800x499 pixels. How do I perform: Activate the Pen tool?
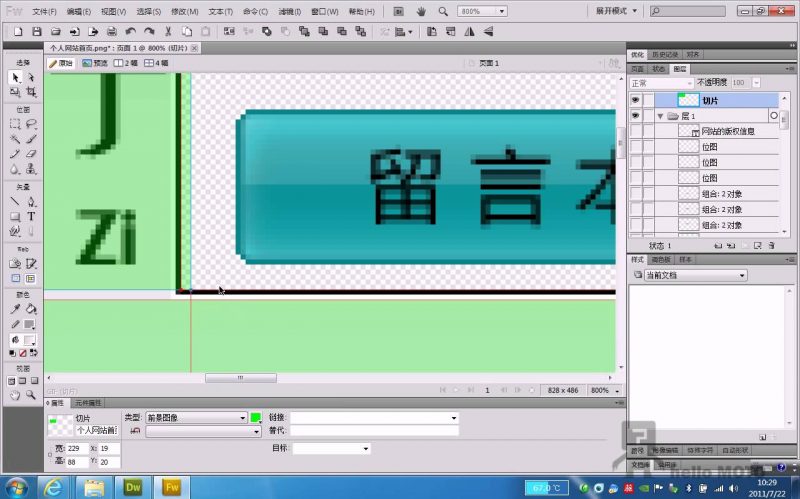pyautogui.click(x=30, y=202)
